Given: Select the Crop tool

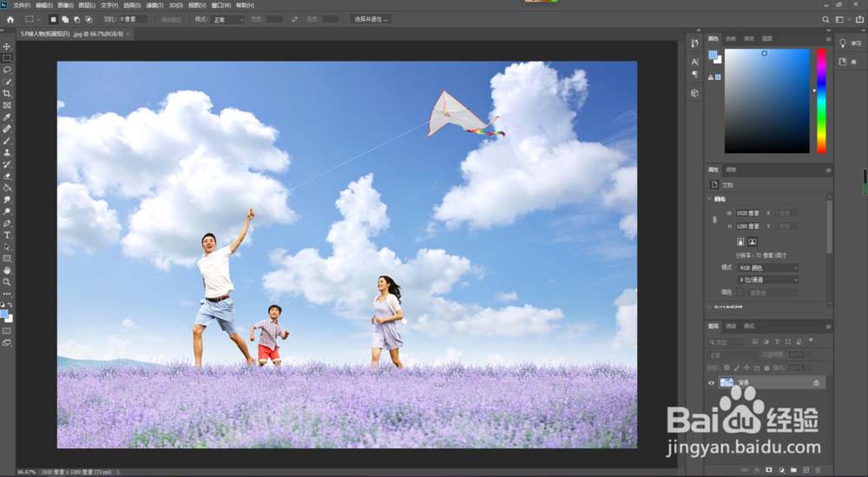Looking at the screenshot, I should (7, 94).
